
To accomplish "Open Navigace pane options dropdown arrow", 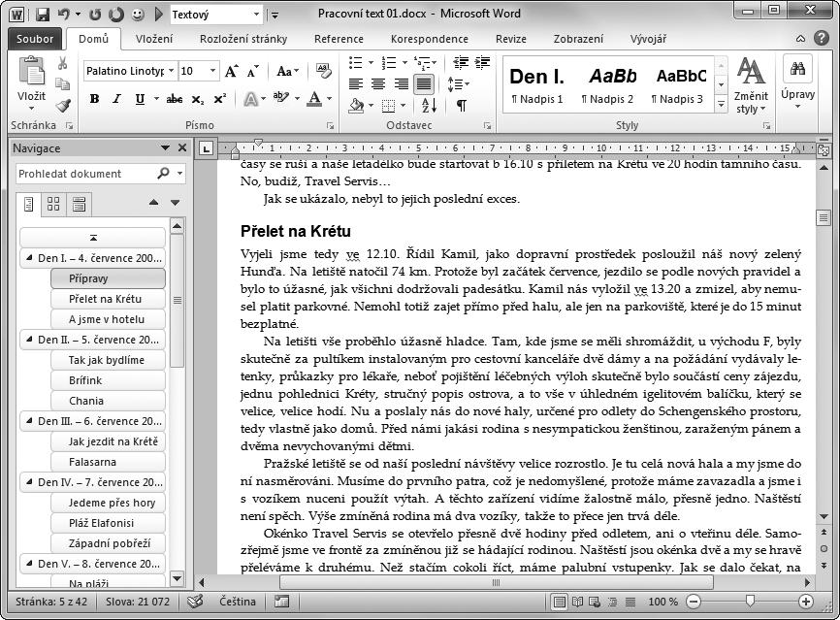I will (x=165, y=148).
